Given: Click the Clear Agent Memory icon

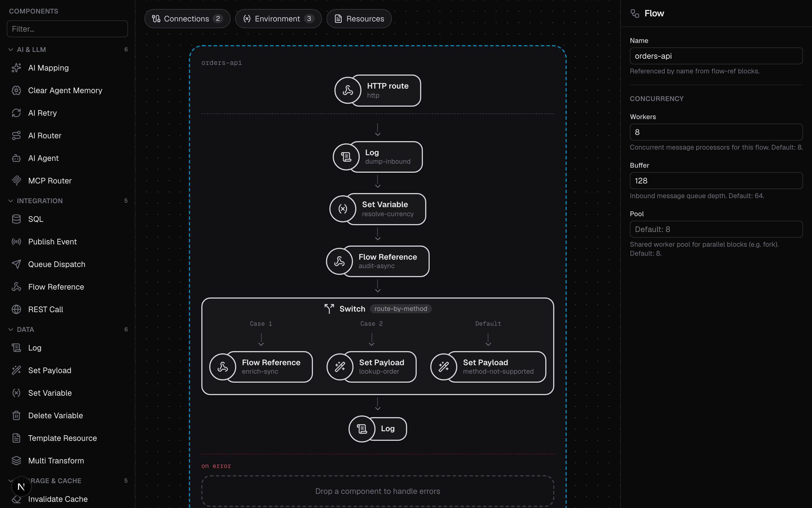Looking at the screenshot, I should [x=16, y=90].
